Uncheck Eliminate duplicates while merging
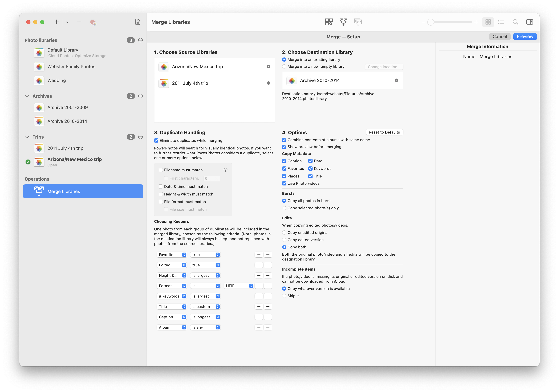The width and height of the screenshot is (559, 392). coord(156,140)
